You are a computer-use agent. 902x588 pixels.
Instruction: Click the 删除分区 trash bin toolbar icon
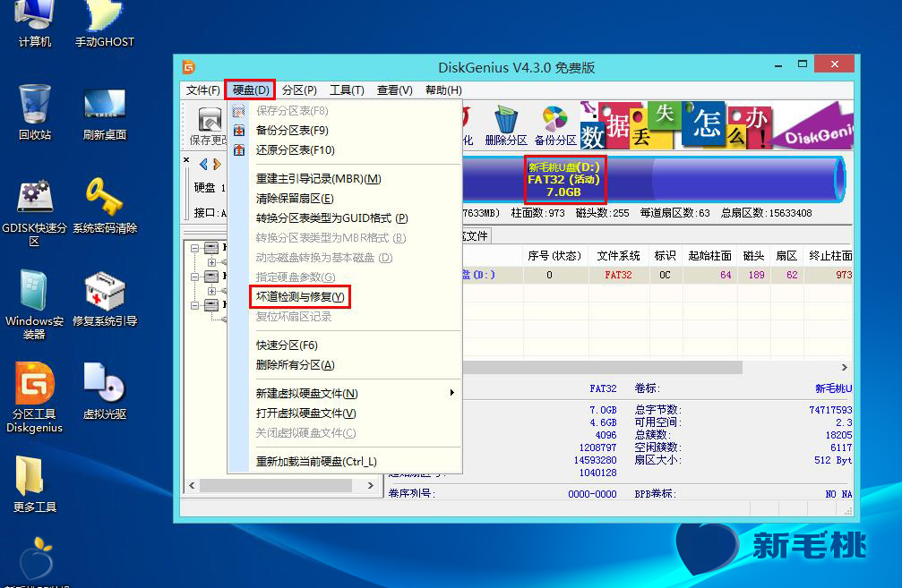pyautogui.click(x=506, y=126)
